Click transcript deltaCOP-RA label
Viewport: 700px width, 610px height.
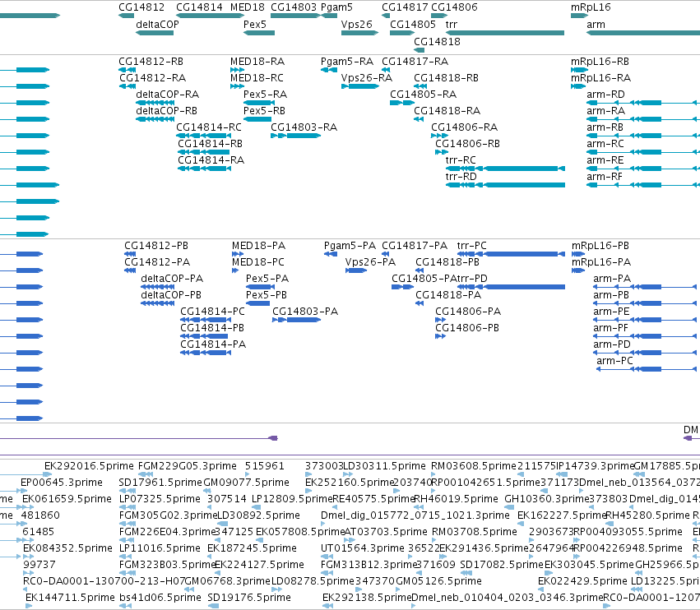(168, 95)
